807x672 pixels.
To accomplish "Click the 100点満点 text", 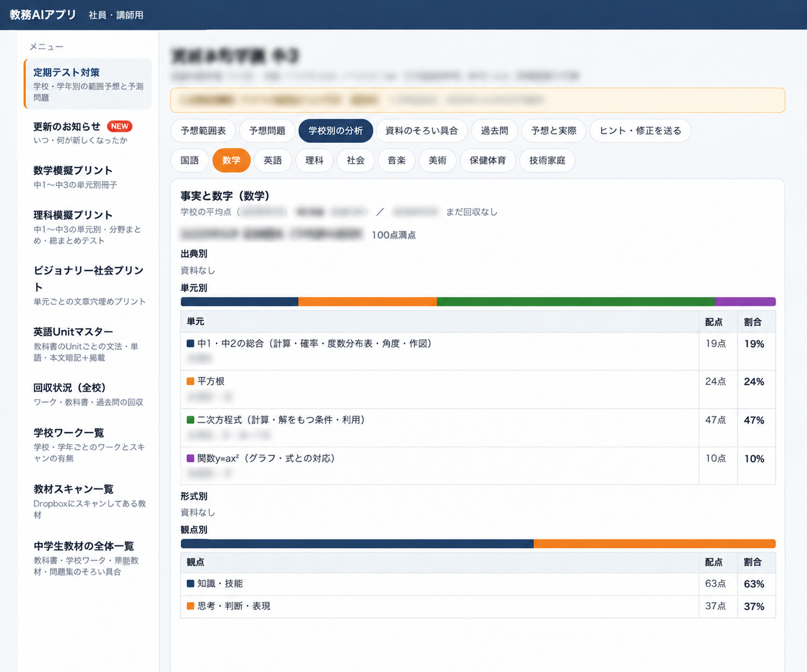I will pyautogui.click(x=394, y=235).
